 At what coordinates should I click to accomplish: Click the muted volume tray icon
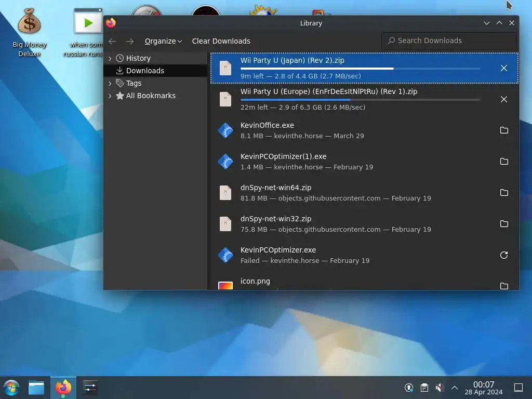[x=440, y=388]
